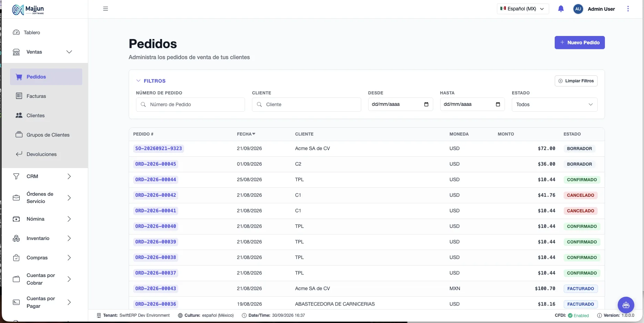
Task: Click the Número de Pedido search field
Action: [x=190, y=104]
